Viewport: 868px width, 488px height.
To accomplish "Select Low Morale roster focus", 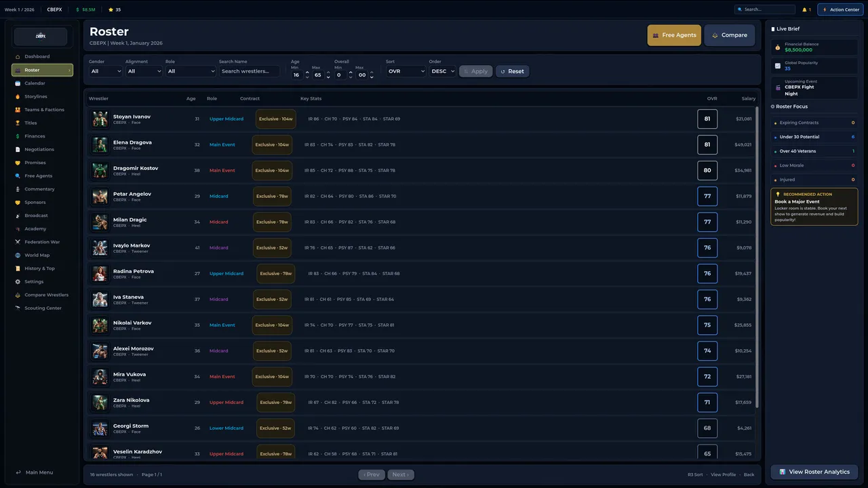I will click(x=814, y=165).
